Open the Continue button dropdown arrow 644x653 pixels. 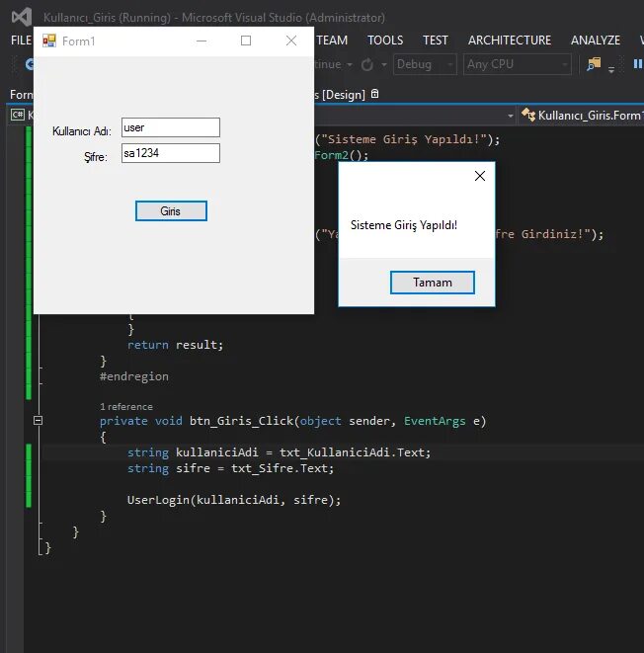tap(350, 64)
